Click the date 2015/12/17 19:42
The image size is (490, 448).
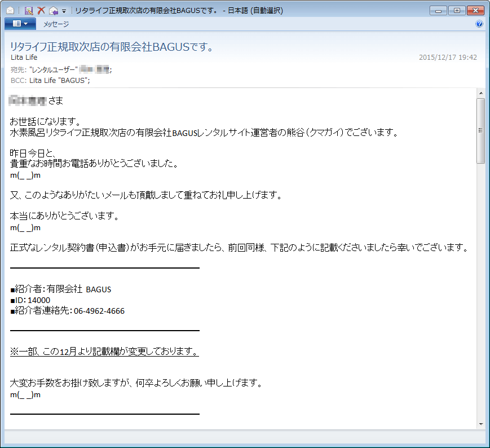coord(448,58)
